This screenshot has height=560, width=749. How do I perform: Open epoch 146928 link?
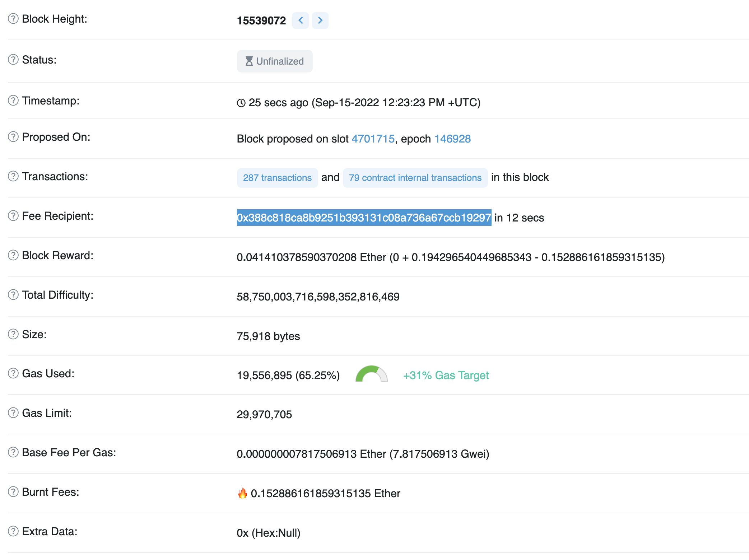(452, 139)
